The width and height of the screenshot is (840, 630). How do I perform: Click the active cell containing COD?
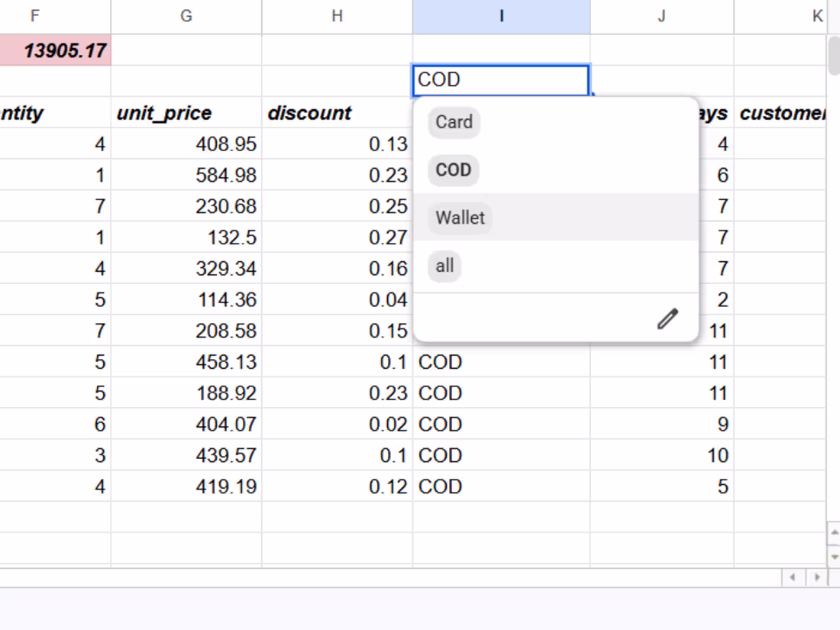coord(501,80)
